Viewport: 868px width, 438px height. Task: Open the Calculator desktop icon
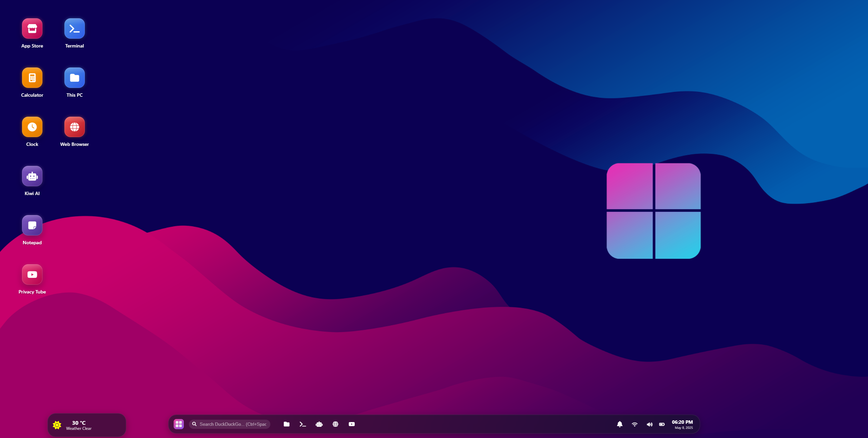pos(32,78)
